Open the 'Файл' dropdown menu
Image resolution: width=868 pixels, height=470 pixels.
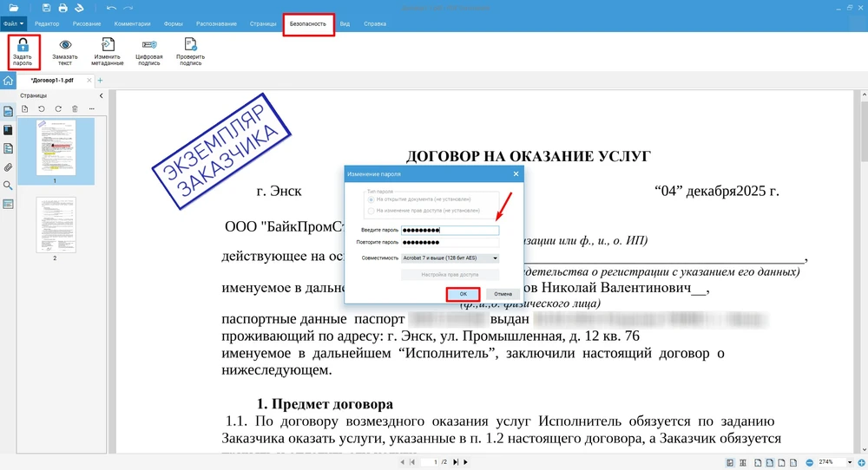pyautogui.click(x=13, y=23)
